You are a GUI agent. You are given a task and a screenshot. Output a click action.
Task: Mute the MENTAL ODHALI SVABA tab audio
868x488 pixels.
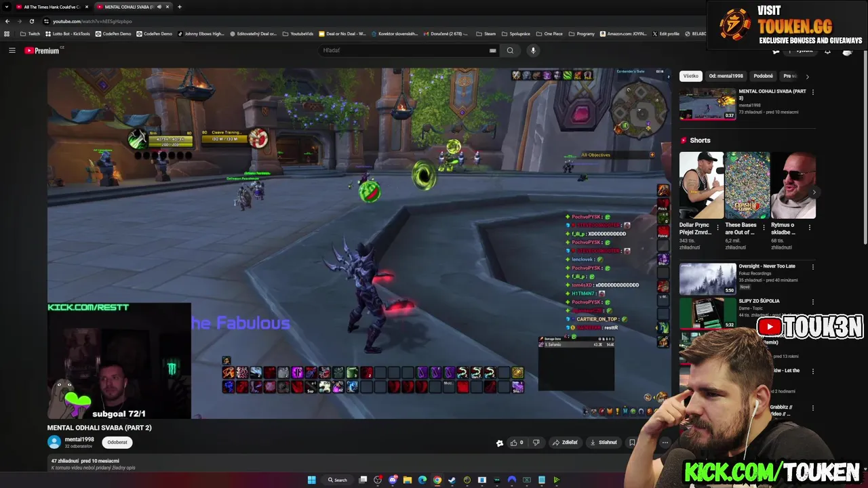pyautogui.click(x=159, y=7)
